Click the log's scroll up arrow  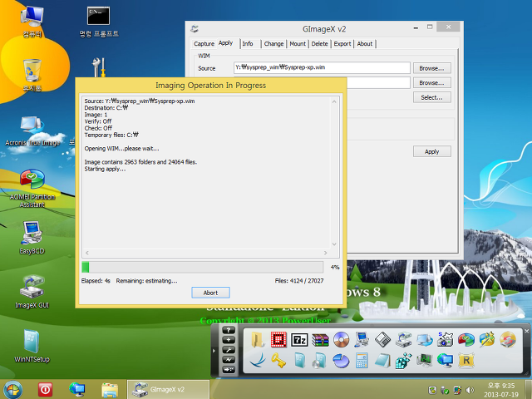(x=334, y=101)
